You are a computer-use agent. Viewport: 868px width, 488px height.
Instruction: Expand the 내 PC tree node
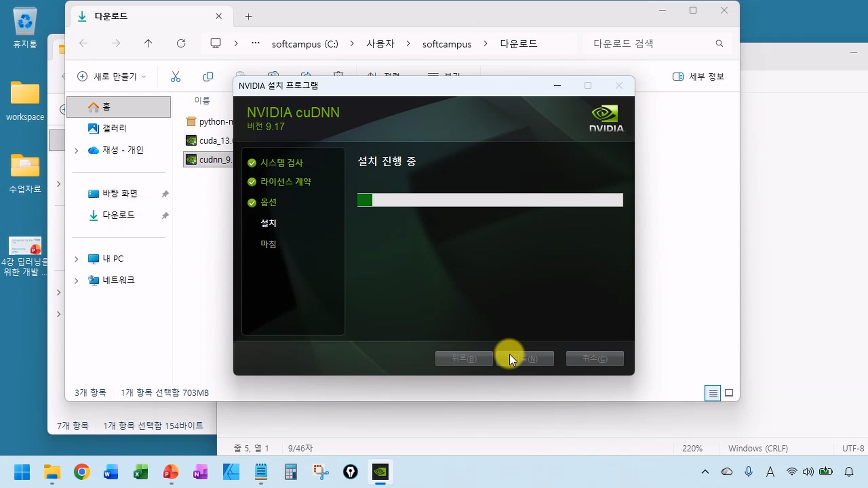point(76,259)
